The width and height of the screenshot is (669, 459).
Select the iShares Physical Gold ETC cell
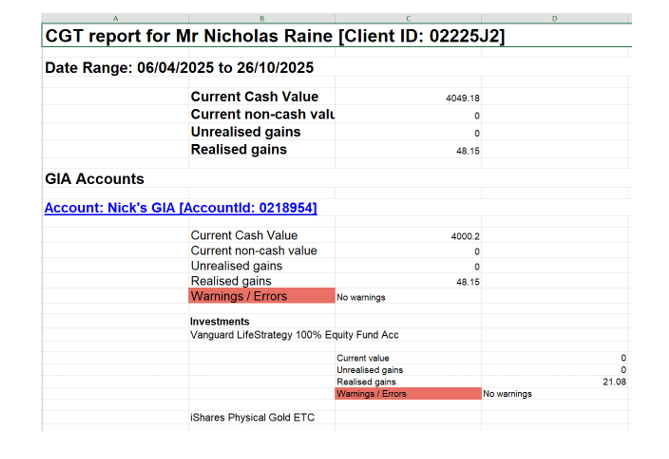pos(252,417)
